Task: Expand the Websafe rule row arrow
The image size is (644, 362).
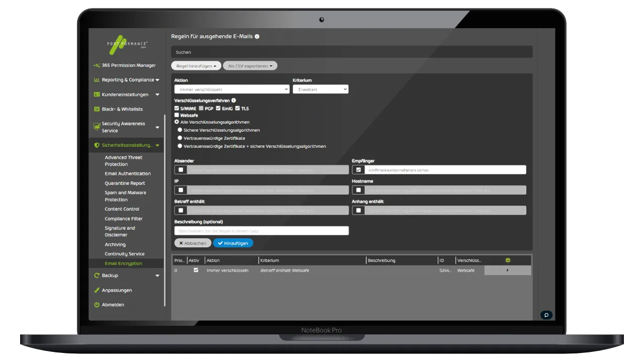Action: point(507,270)
